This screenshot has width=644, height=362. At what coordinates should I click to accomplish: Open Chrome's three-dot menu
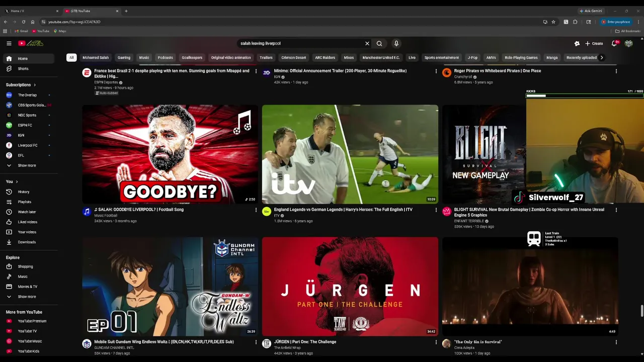(638, 22)
